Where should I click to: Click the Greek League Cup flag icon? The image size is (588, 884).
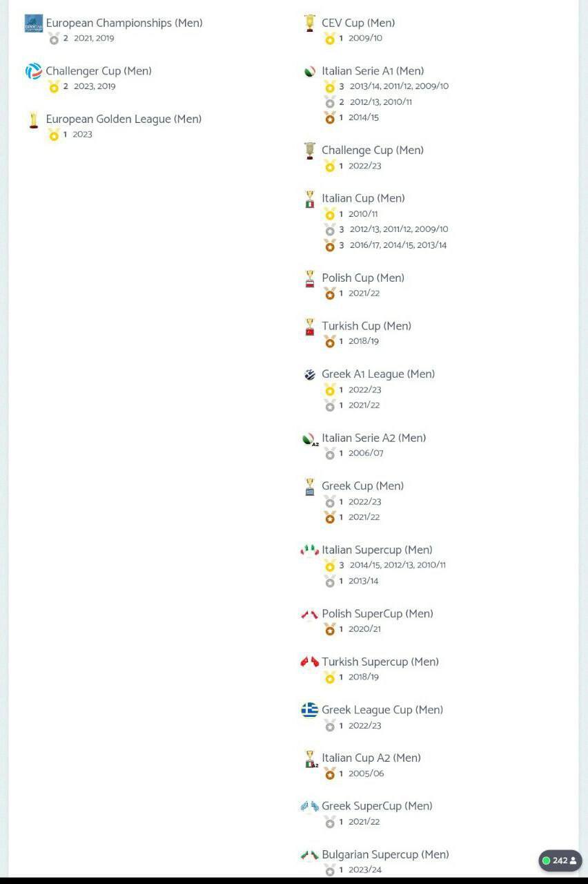point(310,710)
